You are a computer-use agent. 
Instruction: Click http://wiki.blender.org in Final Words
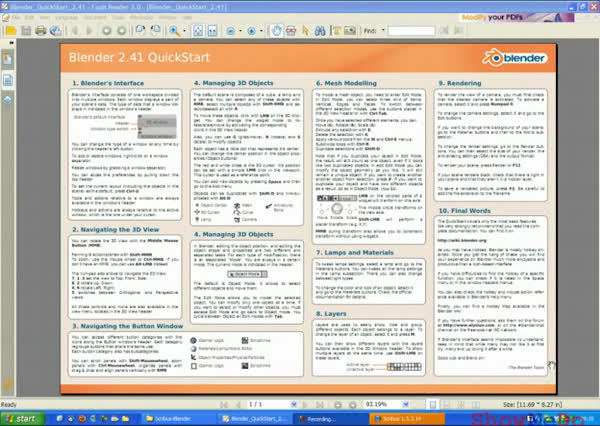pyautogui.click(x=462, y=241)
